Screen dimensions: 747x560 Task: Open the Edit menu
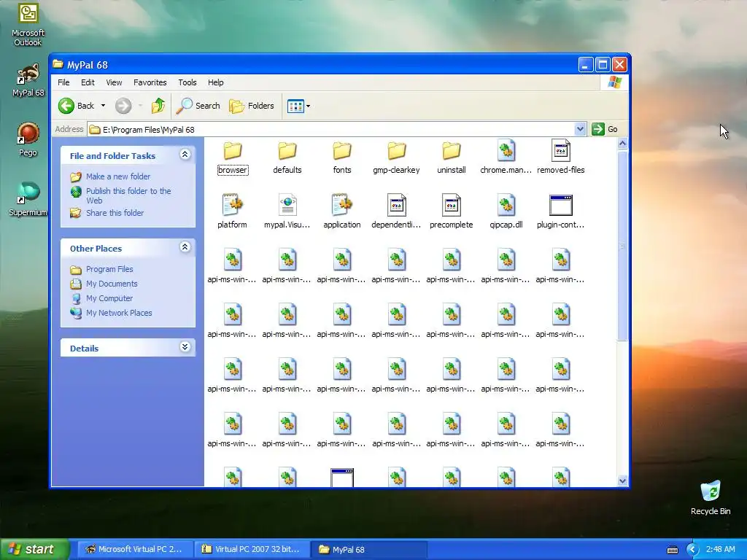click(x=88, y=82)
